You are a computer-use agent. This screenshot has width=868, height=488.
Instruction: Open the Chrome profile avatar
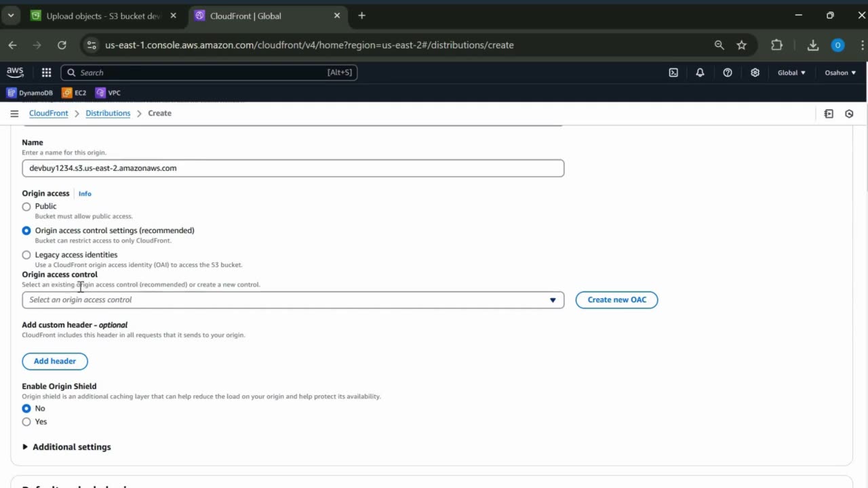click(837, 45)
